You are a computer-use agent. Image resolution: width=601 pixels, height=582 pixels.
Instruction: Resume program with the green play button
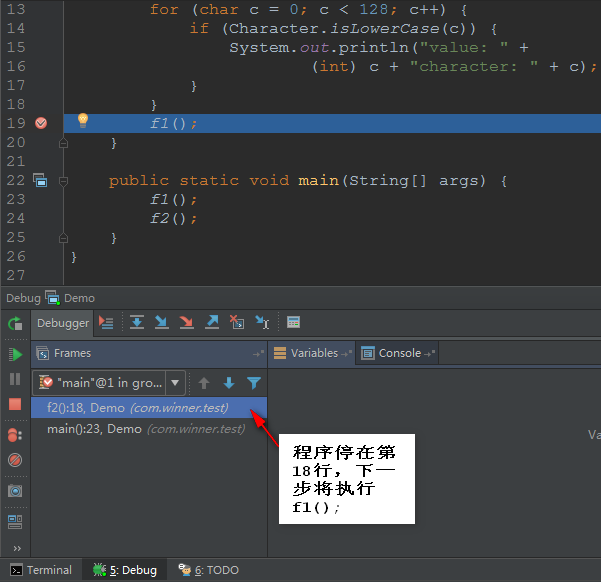(x=15, y=354)
